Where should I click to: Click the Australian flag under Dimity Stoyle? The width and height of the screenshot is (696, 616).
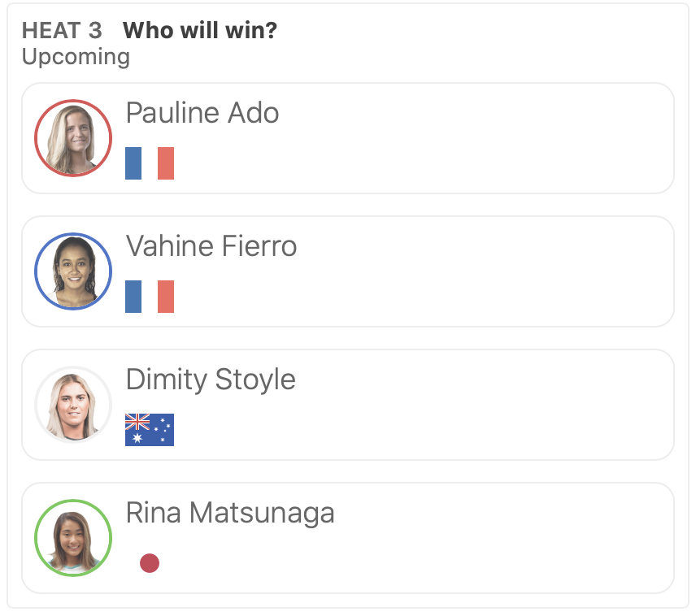[x=150, y=430]
